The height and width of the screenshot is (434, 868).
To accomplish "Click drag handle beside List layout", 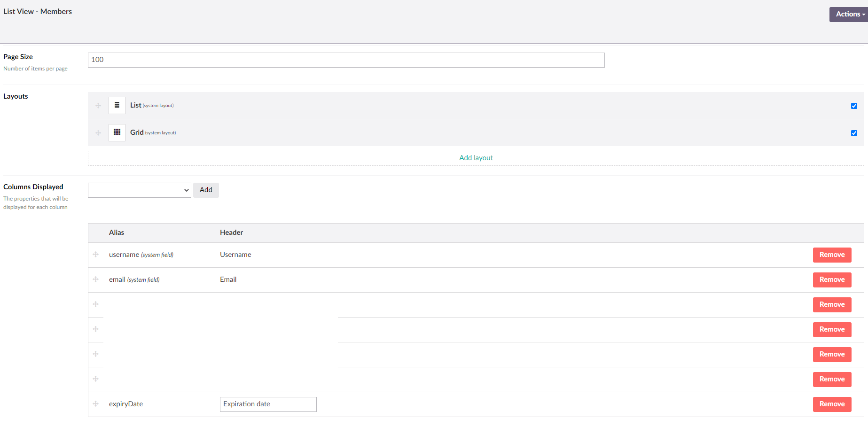I will [98, 106].
